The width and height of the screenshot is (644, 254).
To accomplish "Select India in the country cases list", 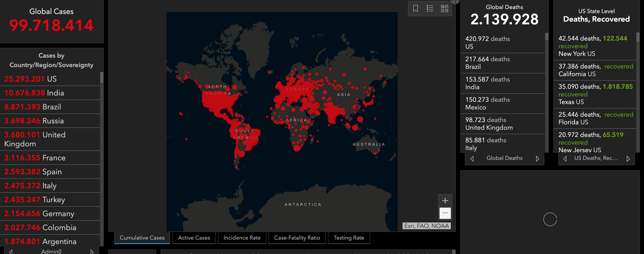I will coord(50,93).
